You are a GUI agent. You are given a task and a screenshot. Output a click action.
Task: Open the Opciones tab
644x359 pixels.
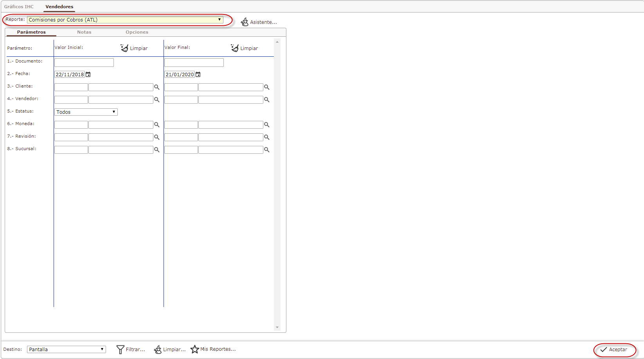137,32
